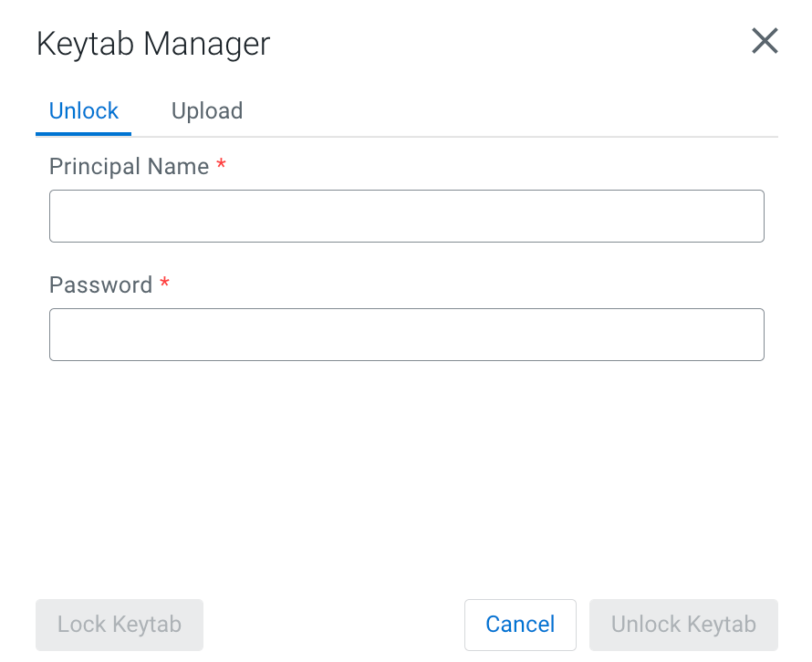Select the text box under Password label

point(406,335)
